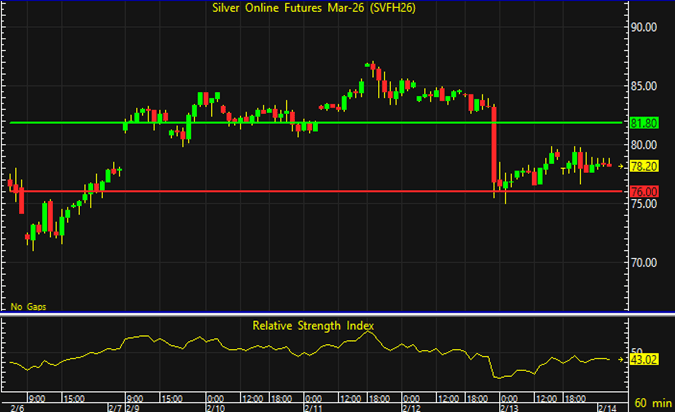
Task: Select the red horizontal line at 76.00
Action: pos(300,191)
